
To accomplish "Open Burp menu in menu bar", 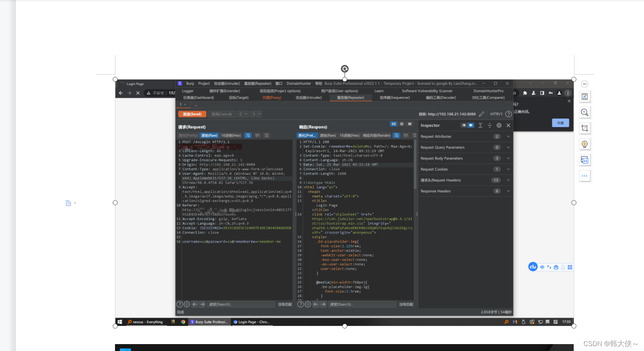I will click(190, 84).
